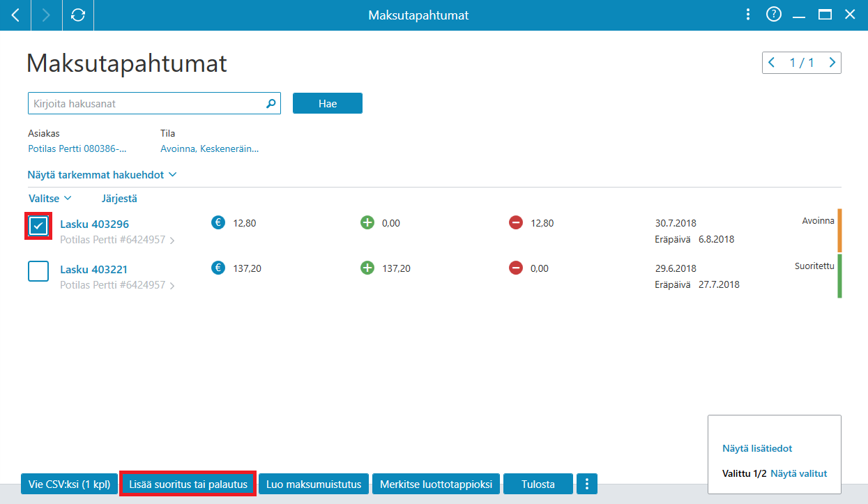Click euro icon on Lasku 403221 row
This screenshot has width=868, height=504.
click(218, 268)
